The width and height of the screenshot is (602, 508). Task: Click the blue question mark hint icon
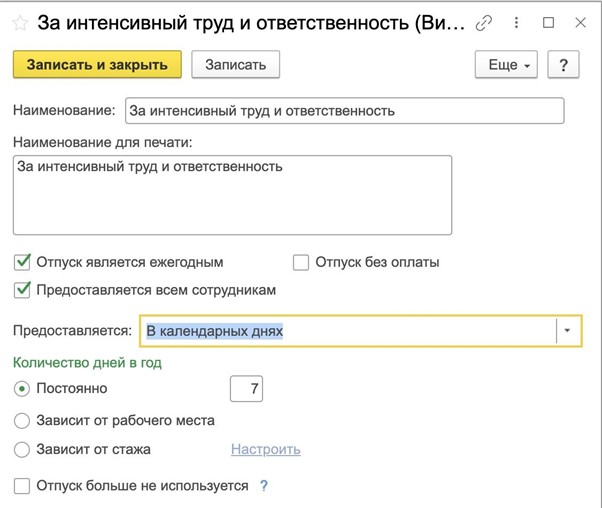(x=264, y=486)
